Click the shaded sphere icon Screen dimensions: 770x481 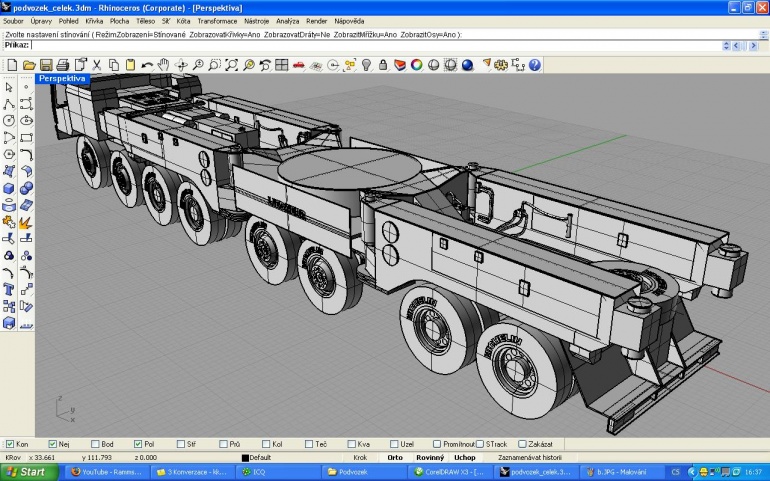coord(433,65)
